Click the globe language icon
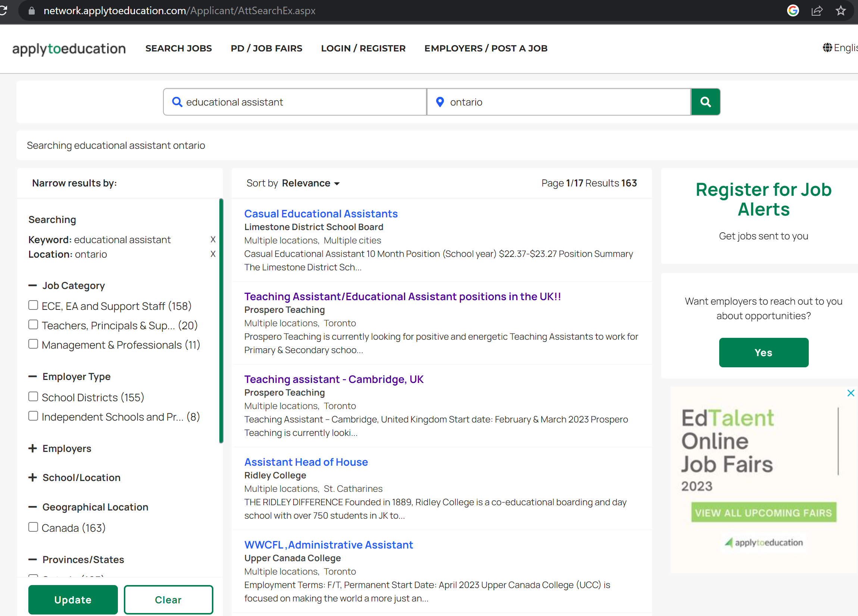This screenshot has height=616, width=858. point(827,48)
